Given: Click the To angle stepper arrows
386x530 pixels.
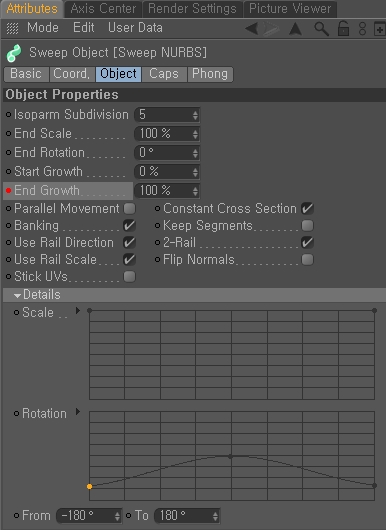Looking at the screenshot, I should coord(215,516).
